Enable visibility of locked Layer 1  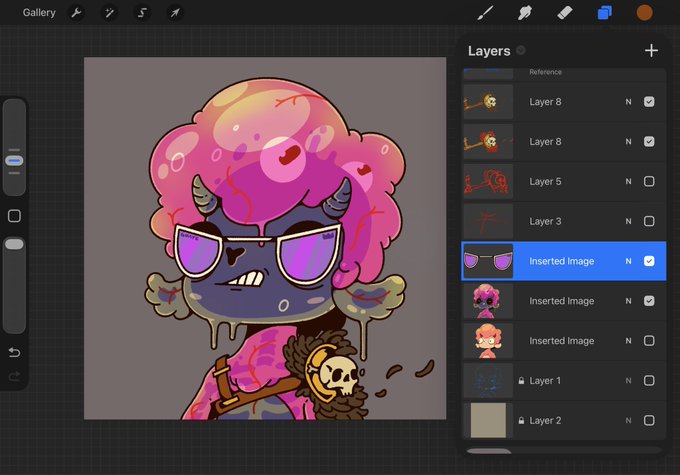tap(649, 381)
